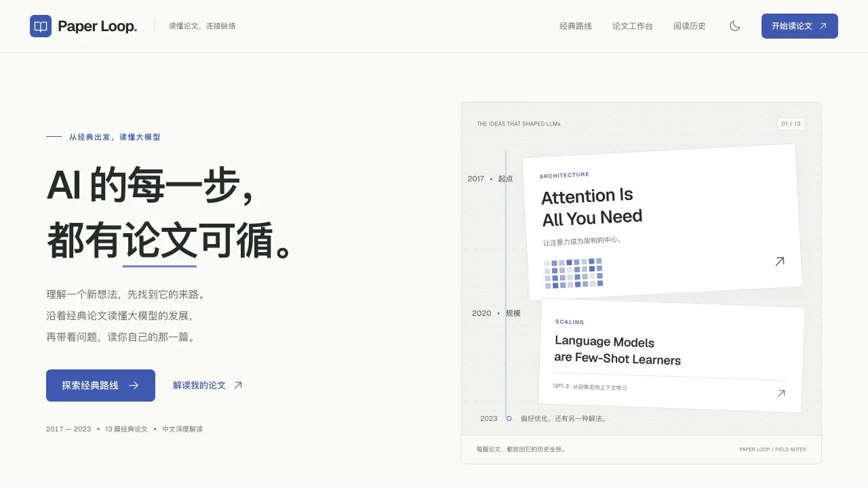The width and height of the screenshot is (868, 488).
Task: Click paragraph line 再带着问题，读你自己的那一篇
Action: point(121,337)
